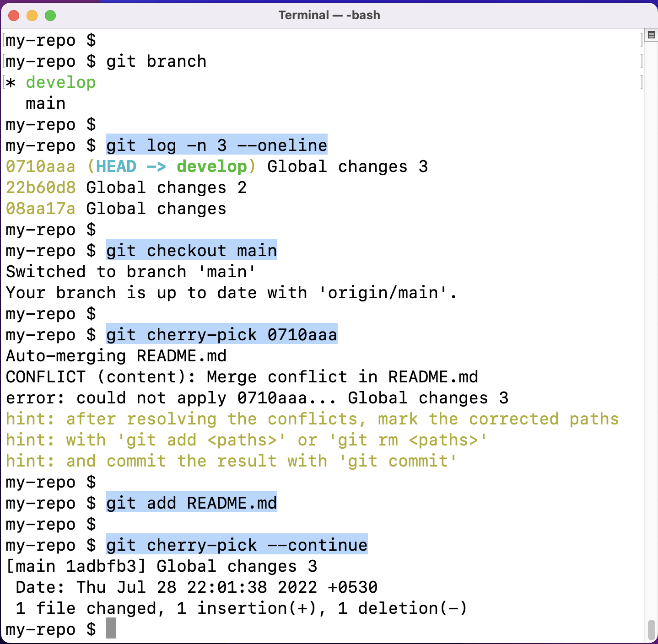
Task: Click the commit hash 22b60d8
Action: point(40,188)
